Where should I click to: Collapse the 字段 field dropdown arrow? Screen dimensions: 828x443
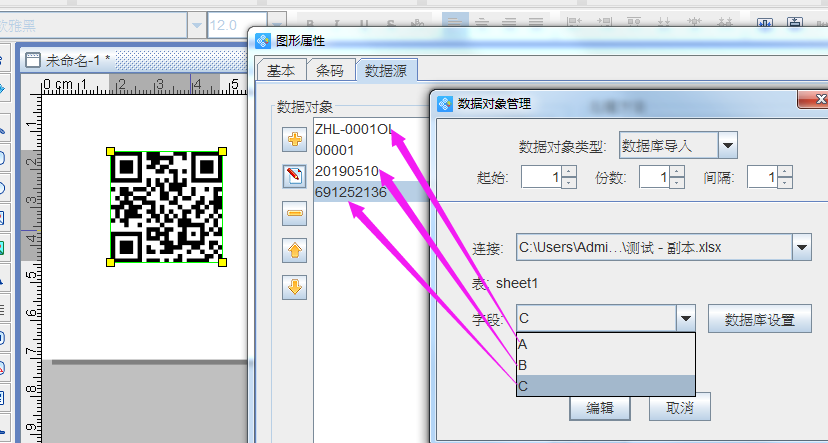click(x=685, y=320)
